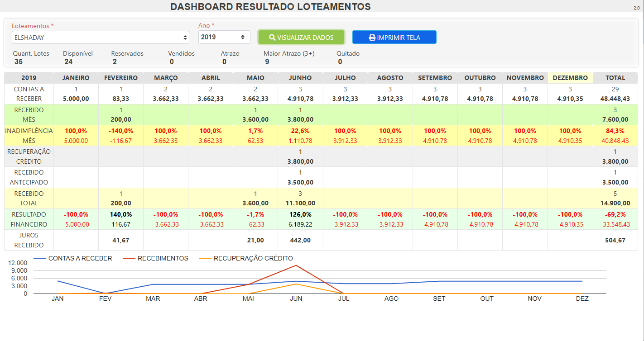Click the INADIMPLÊNCIA MÊS row label
The width and height of the screenshot is (644, 341).
click(29, 136)
